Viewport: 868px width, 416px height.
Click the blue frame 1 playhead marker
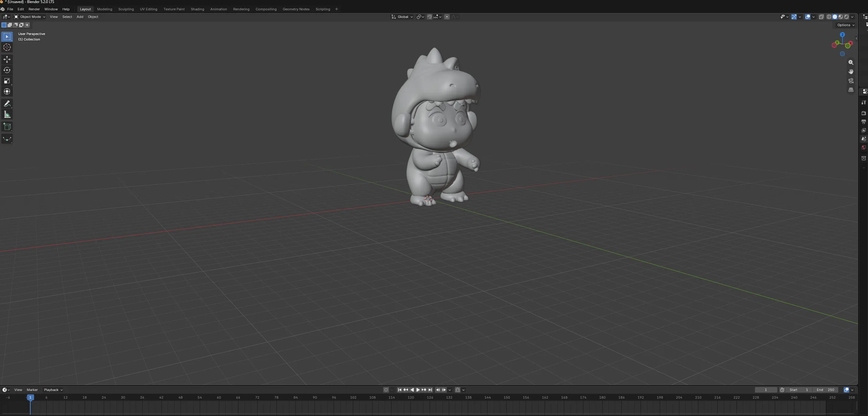tap(30, 397)
